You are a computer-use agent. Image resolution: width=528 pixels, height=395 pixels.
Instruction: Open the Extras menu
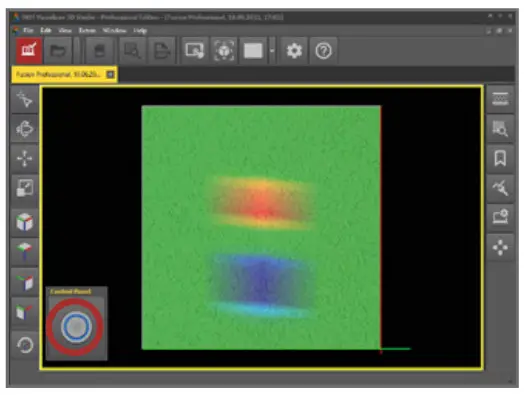[x=87, y=31]
